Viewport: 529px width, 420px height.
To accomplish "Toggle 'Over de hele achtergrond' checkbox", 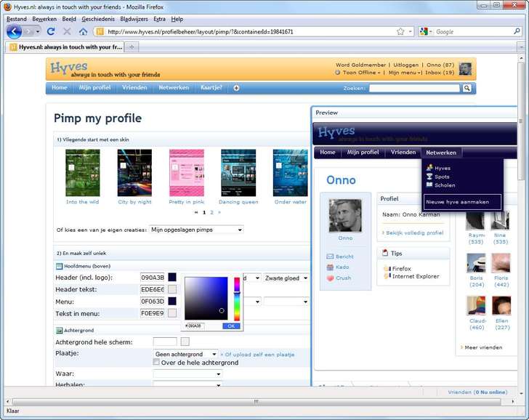I will tap(156, 362).
